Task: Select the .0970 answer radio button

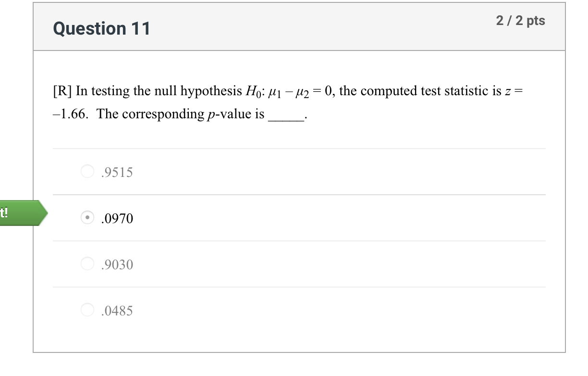Action: [87, 218]
